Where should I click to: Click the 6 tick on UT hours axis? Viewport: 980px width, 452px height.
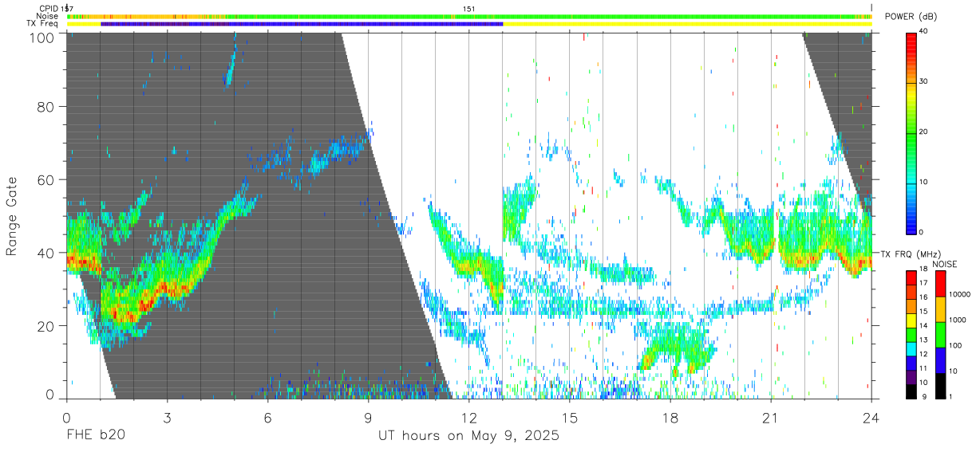click(x=267, y=416)
